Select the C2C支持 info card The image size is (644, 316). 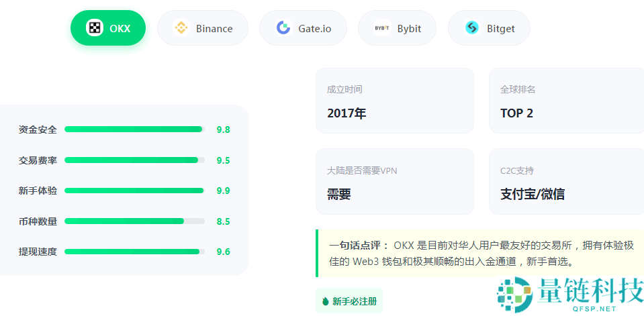click(x=567, y=181)
